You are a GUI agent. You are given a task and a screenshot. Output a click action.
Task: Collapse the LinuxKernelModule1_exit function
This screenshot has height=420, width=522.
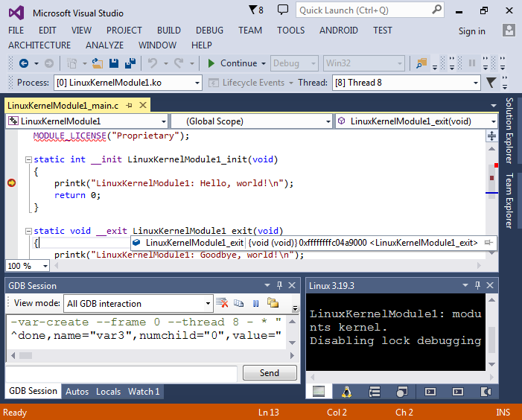click(28, 231)
